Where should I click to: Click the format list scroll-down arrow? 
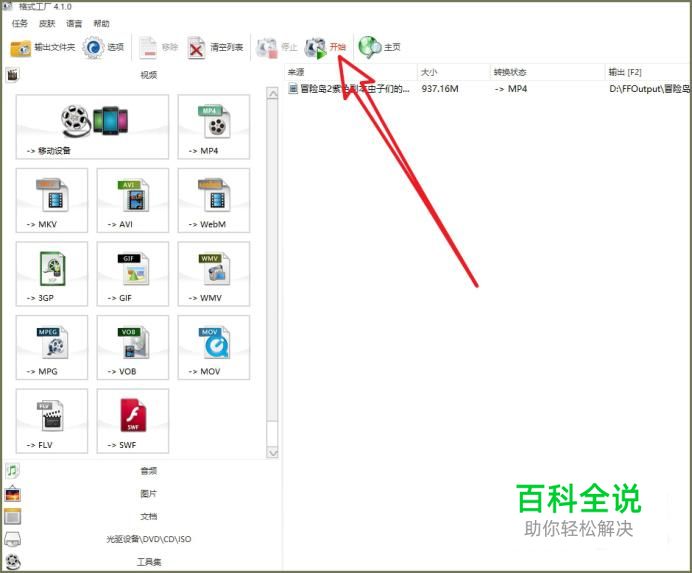[273, 452]
